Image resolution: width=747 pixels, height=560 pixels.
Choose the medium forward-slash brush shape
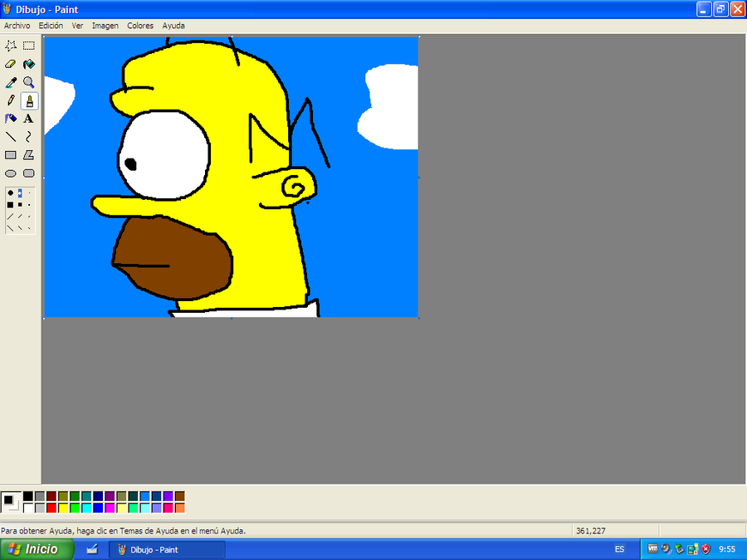point(20,217)
